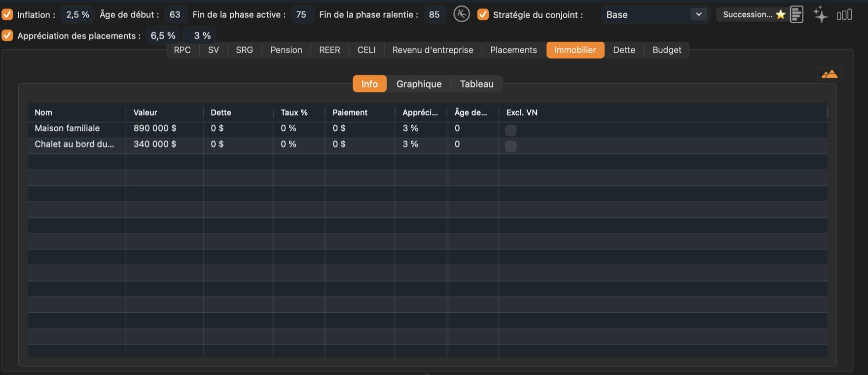This screenshot has width=868, height=375.
Task: Switch to the Graphique view tab
Action: click(419, 84)
